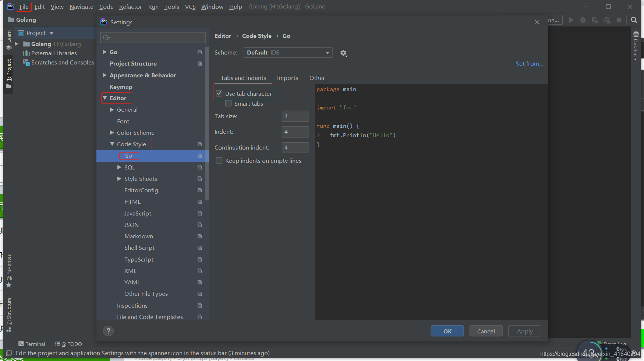Collapse the Editor settings node
This screenshot has height=361, width=644.
[x=105, y=98]
